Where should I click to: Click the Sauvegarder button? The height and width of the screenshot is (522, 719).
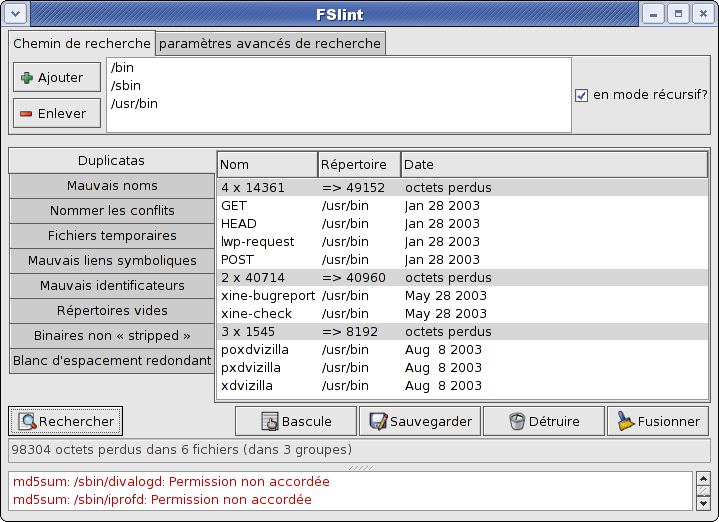[420, 421]
